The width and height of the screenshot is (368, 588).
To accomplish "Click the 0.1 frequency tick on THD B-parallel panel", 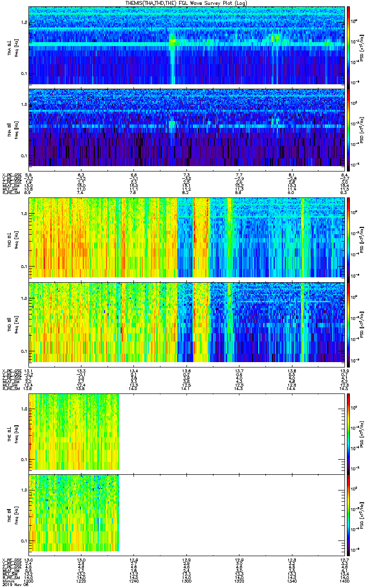I will 24,351.
